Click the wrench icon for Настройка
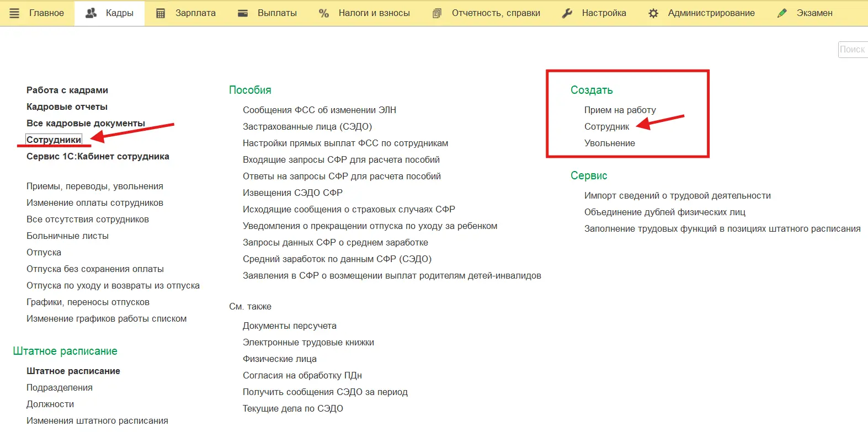868x432 pixels. pos(567,13)
